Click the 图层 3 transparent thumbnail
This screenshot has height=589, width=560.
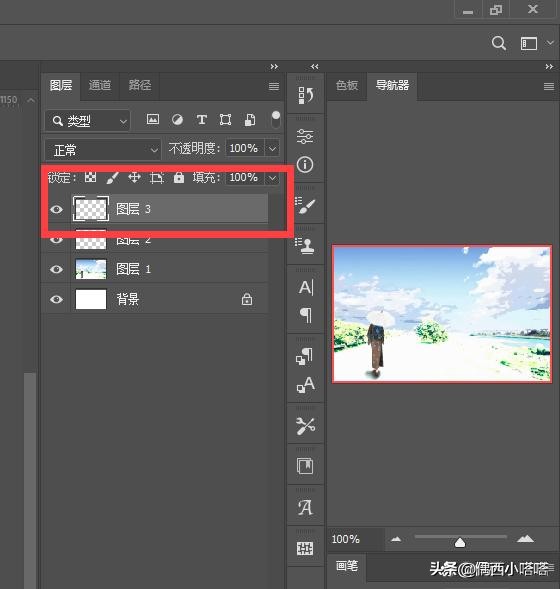91,209
